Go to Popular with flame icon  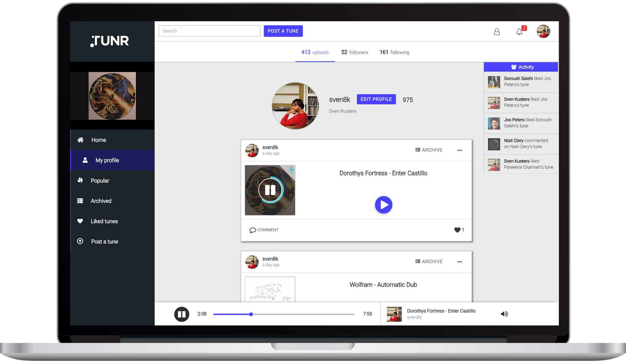(x=100, y=180)
